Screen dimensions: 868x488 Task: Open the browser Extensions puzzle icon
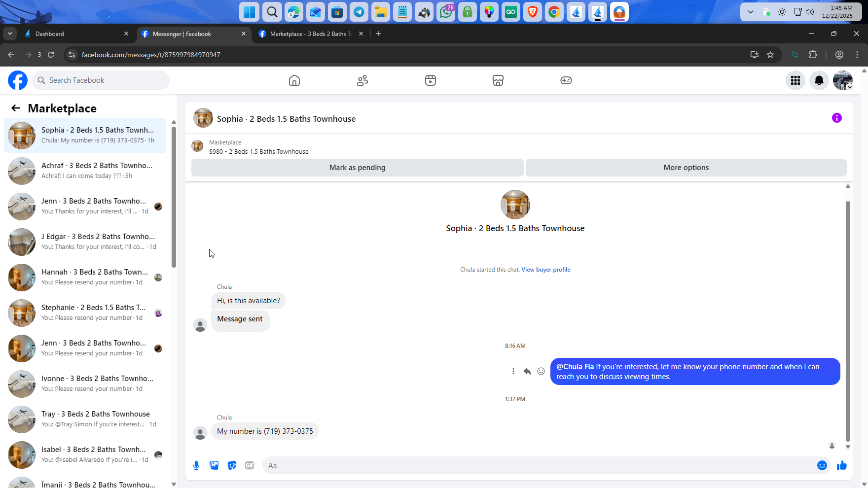pyautogui.click(x=813, y=55)
